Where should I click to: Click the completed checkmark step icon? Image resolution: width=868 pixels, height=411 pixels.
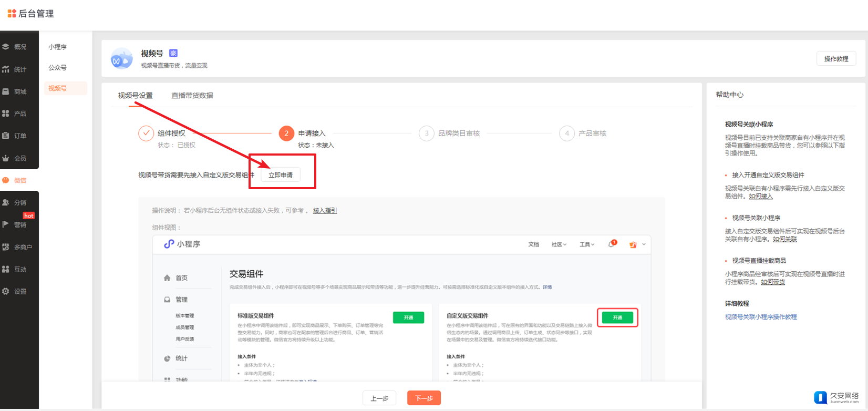point(146,133)
